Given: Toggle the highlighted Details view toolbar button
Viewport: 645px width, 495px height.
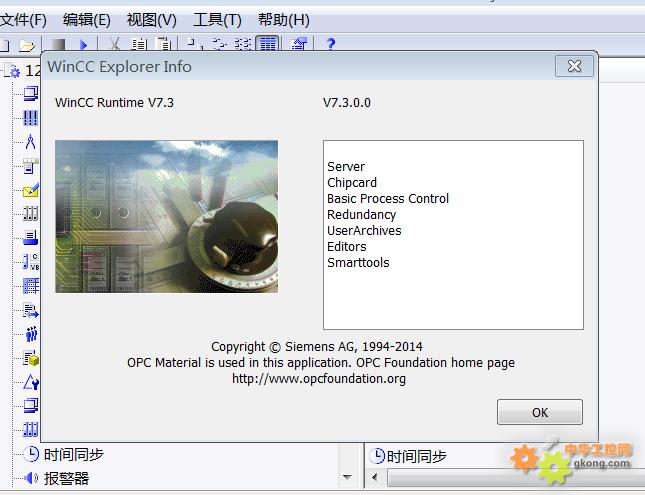Looking at the screenshot, I should point(267,44).
